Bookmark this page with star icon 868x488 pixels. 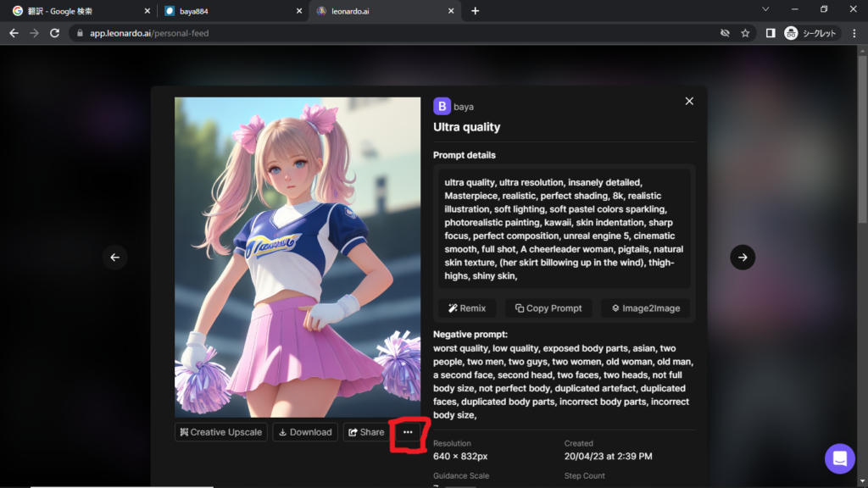745,33
